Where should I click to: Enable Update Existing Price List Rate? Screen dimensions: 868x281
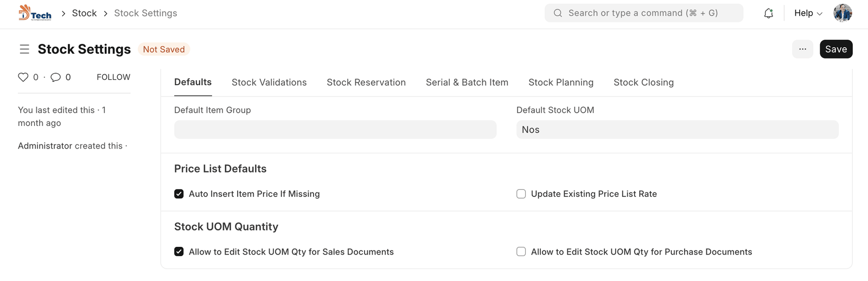coord(521,194)
